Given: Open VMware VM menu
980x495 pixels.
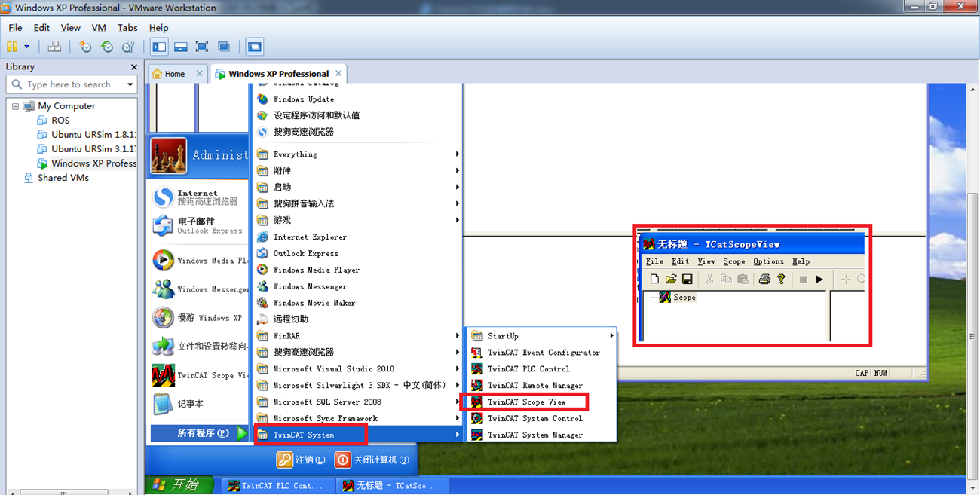Looking at the screenshot, I should [99, 28].
